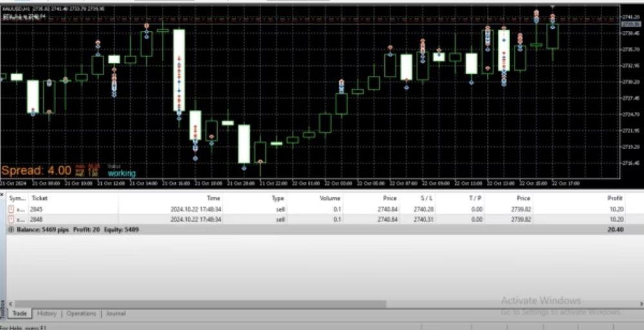Click the S / L column header
The height and width of the screenshot is (330, 644).
[x=426, y=198]
